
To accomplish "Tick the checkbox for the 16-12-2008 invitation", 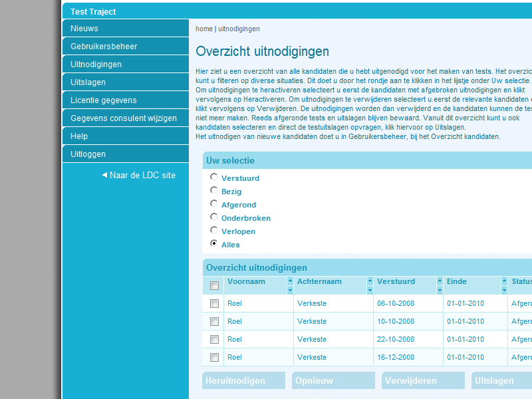I will pos(214,357).
